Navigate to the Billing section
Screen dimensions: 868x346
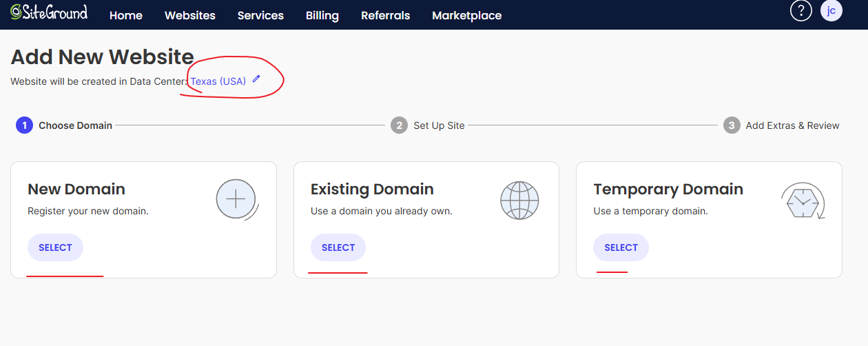pos(322,15)
